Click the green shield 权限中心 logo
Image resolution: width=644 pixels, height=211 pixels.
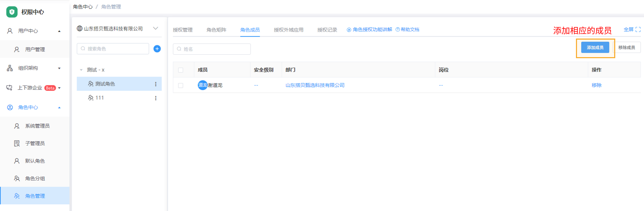pos(12,12)
